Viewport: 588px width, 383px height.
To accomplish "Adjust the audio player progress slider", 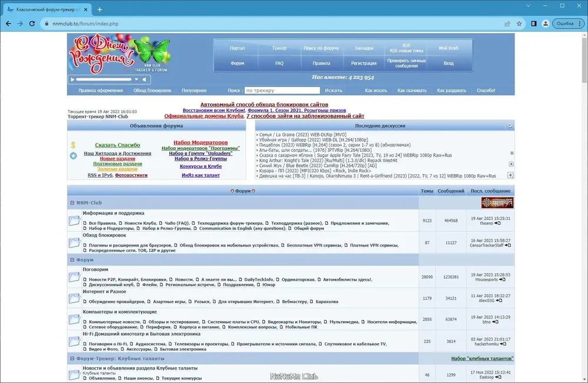I will 103,79.
